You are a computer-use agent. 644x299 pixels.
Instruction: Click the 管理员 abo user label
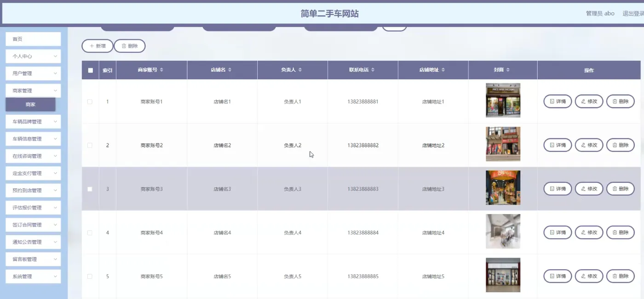point(600,13)
